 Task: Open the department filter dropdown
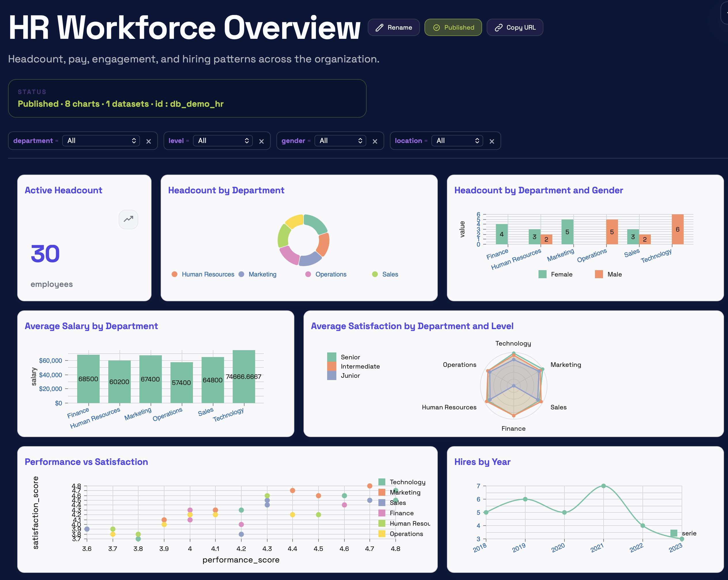(x=101, y=141)
